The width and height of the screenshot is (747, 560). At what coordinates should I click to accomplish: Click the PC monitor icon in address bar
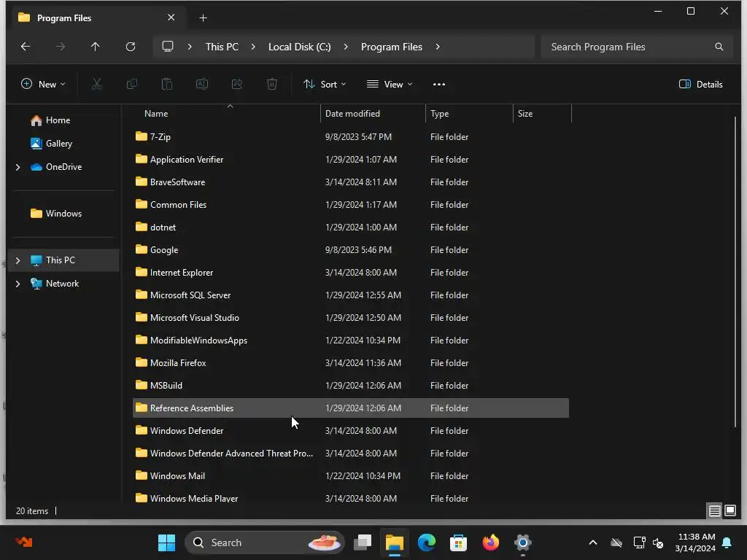tap(167, 47)
